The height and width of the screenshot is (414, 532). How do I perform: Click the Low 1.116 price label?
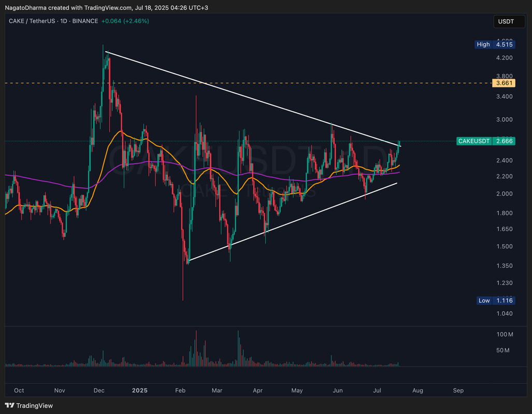point(495,301)
